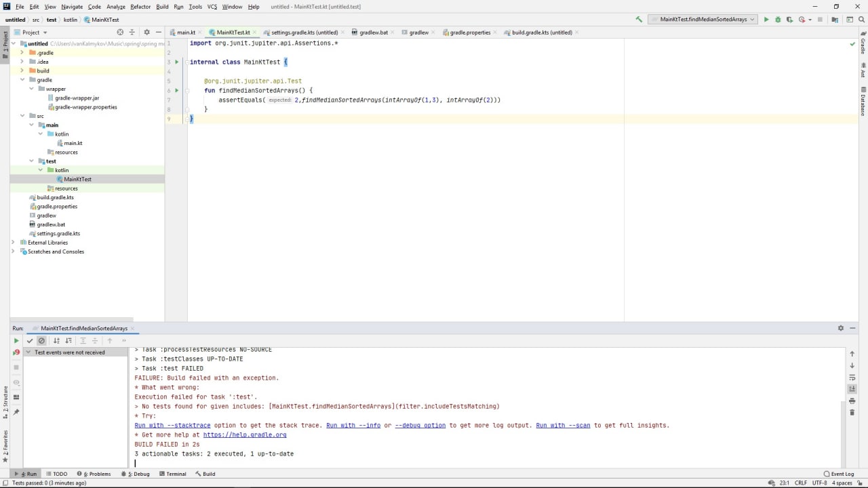
Task: Expand the External Libraries node
Action: [13, 243]
